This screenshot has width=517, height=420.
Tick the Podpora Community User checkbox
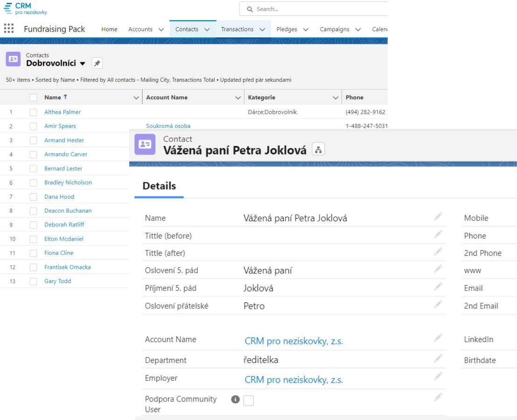point(249,400)
